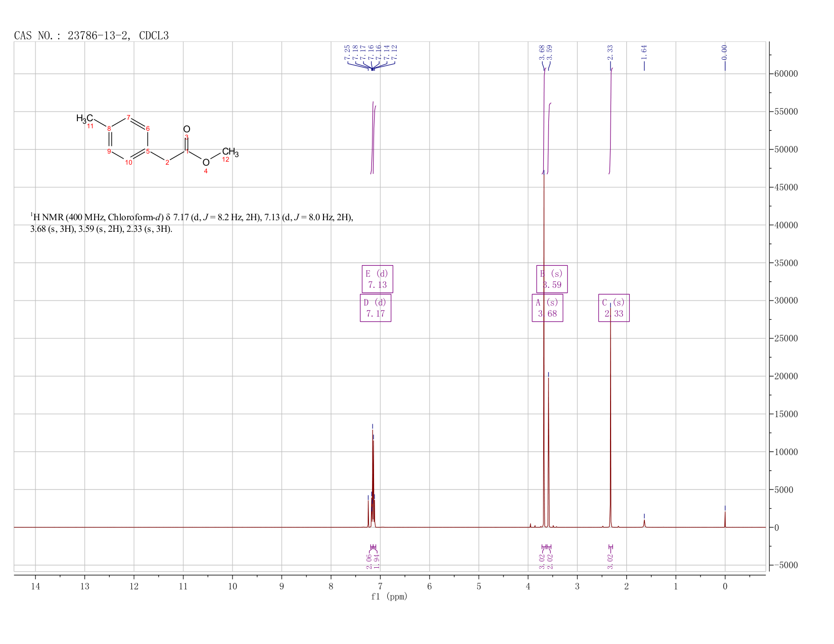
Task: Click atom number 8 in the structure
Action: click(109, 129)
